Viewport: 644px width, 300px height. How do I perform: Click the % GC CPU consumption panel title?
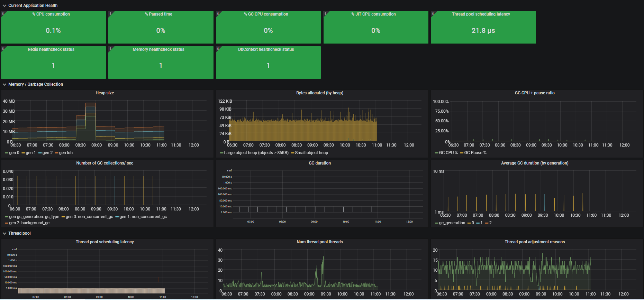coord(266,14)
